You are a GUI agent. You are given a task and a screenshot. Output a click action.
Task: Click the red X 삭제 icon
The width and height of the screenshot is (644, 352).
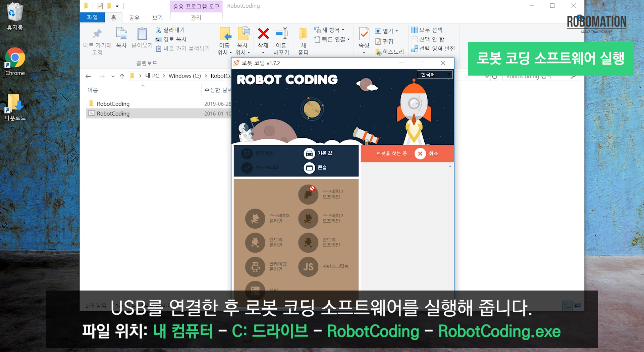point(263,34)
